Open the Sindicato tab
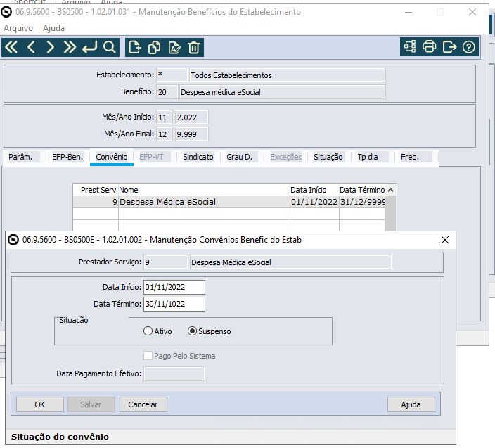This screenshot has width=495, height=448. [x=198, y=157]
